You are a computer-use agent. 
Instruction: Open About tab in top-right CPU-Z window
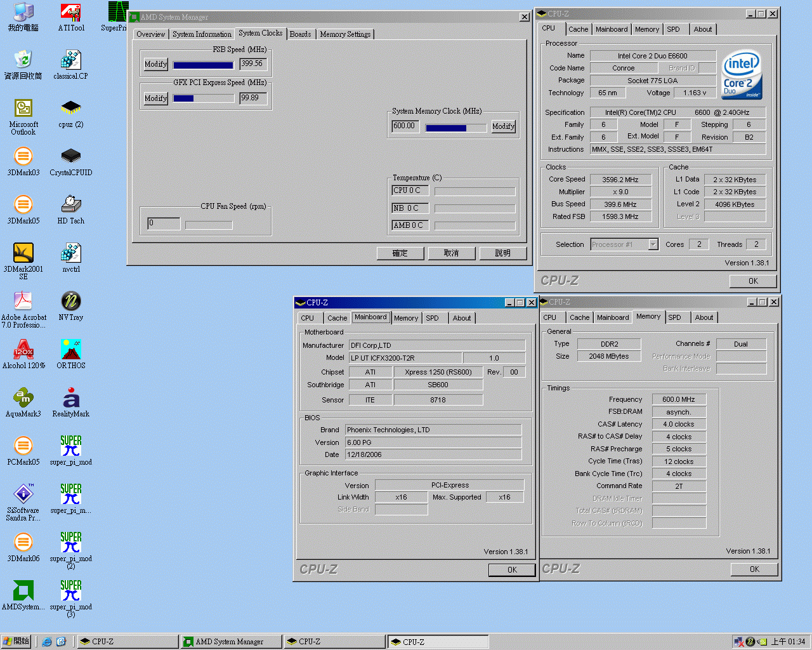click(702, 29)
